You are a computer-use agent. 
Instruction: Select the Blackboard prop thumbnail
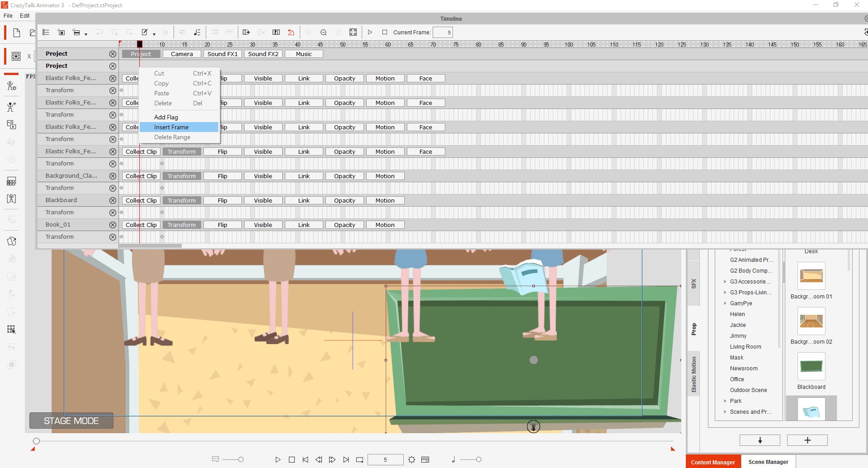click(811, 366)
